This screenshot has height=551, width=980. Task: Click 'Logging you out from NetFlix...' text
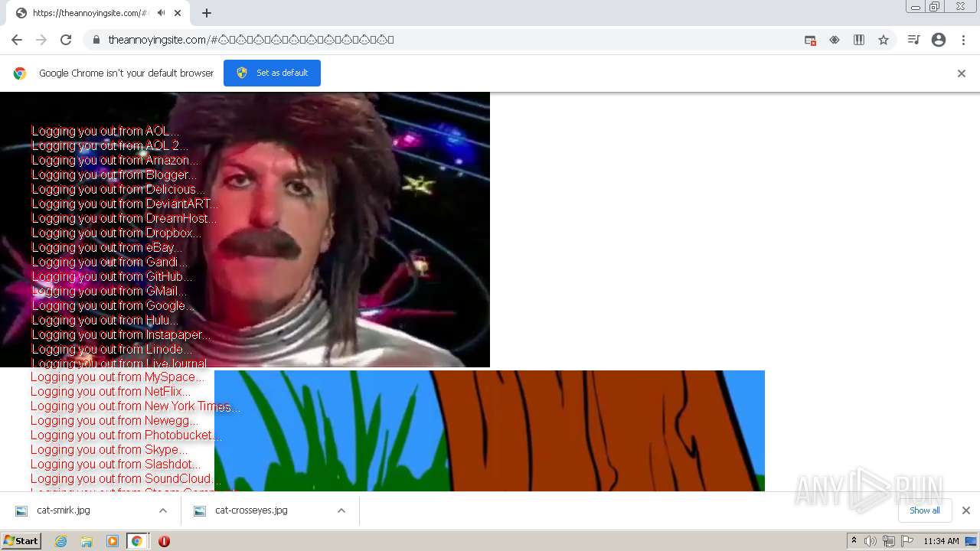click(x=110, y=391)
